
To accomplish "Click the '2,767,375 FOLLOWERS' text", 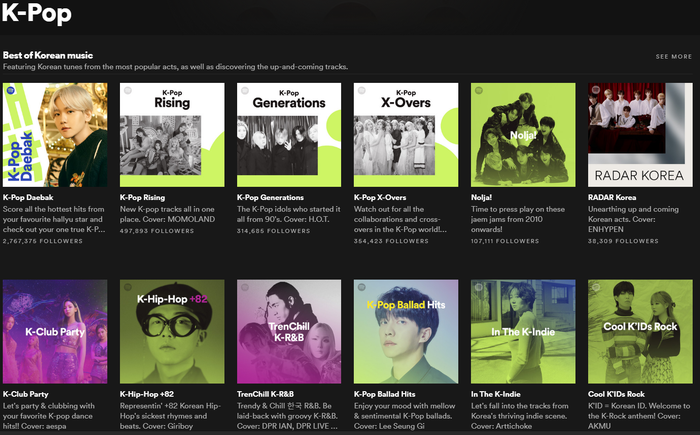I will pyautogui.click(x=43, y=241).
